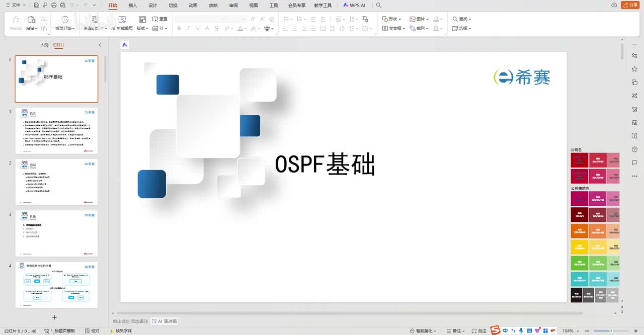Open the WPS AI tab
644x335 pixels.
354,5
